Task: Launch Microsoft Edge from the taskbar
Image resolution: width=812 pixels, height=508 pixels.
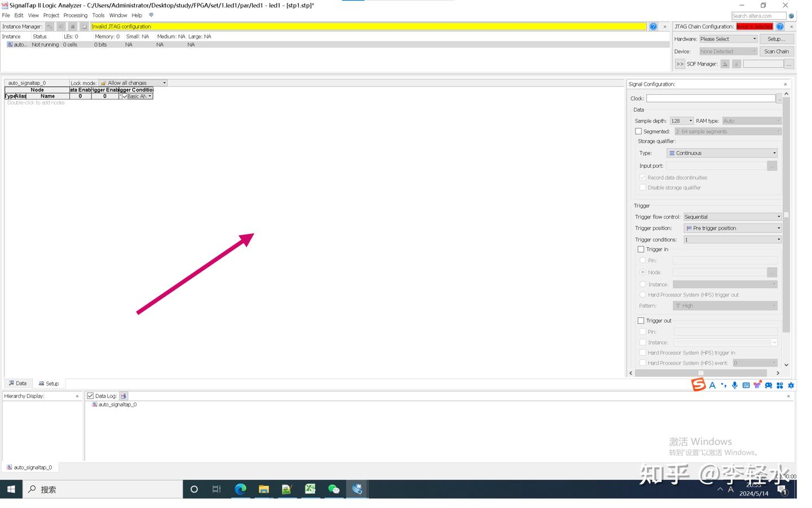Action: (240, 489)
